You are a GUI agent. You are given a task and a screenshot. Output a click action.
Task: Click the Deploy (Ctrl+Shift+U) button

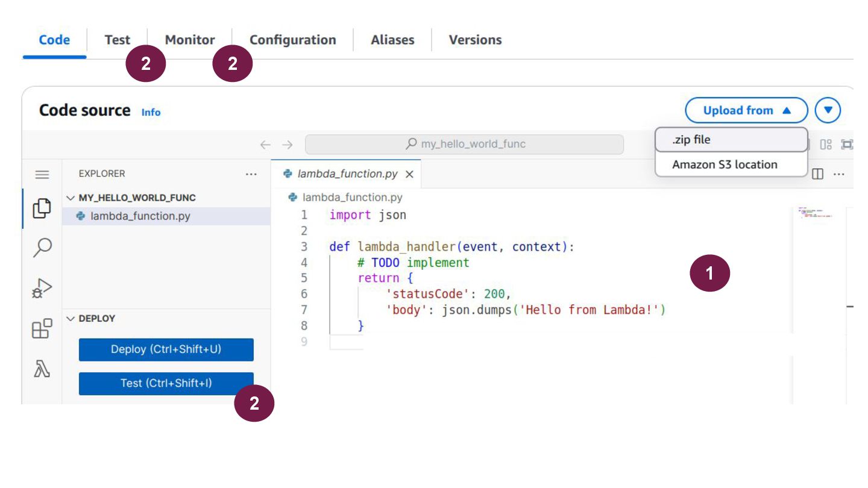coord(166,349)
